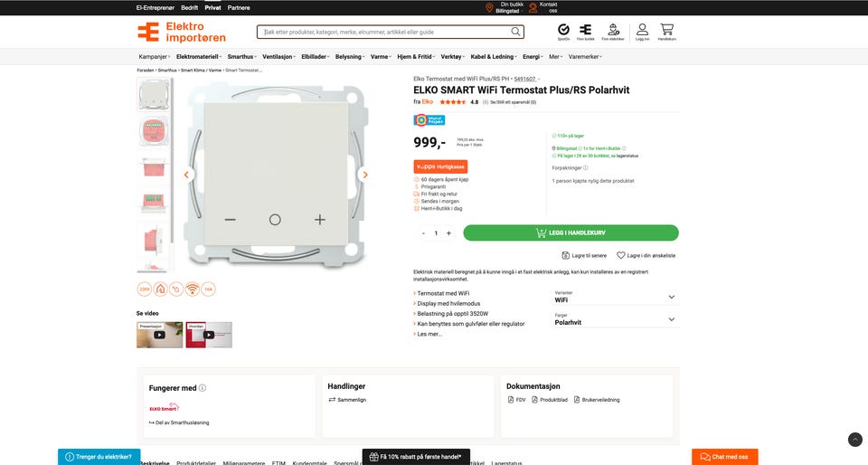Open Finn elektriker icon in header
This screenshot has height=465, width=868.
[614, 30]
